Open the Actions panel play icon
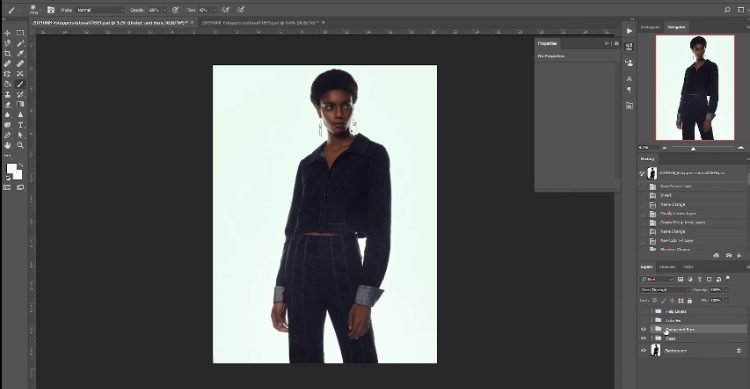The width and height of the screenshot is (750, 389). click(x=629, y=31)
